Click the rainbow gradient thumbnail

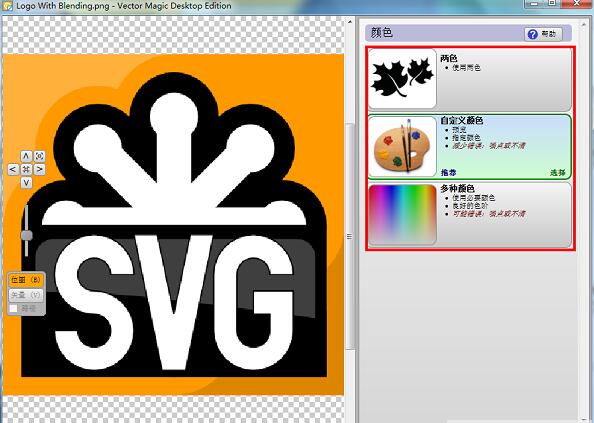402,215
